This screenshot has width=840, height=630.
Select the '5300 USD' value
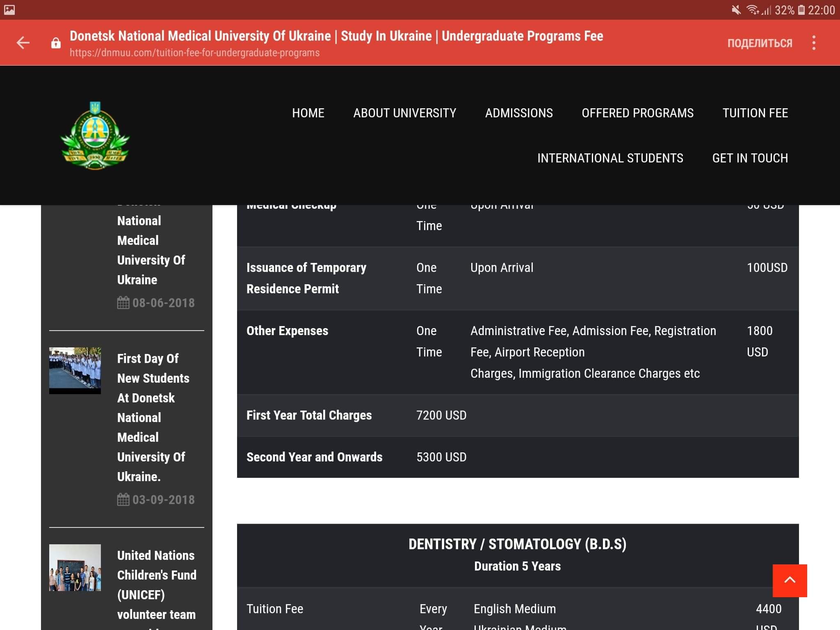[x=441, y=457]
